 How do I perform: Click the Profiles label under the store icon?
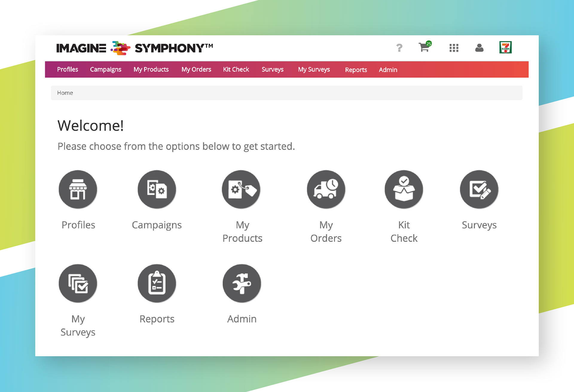[x=78, y=225]
